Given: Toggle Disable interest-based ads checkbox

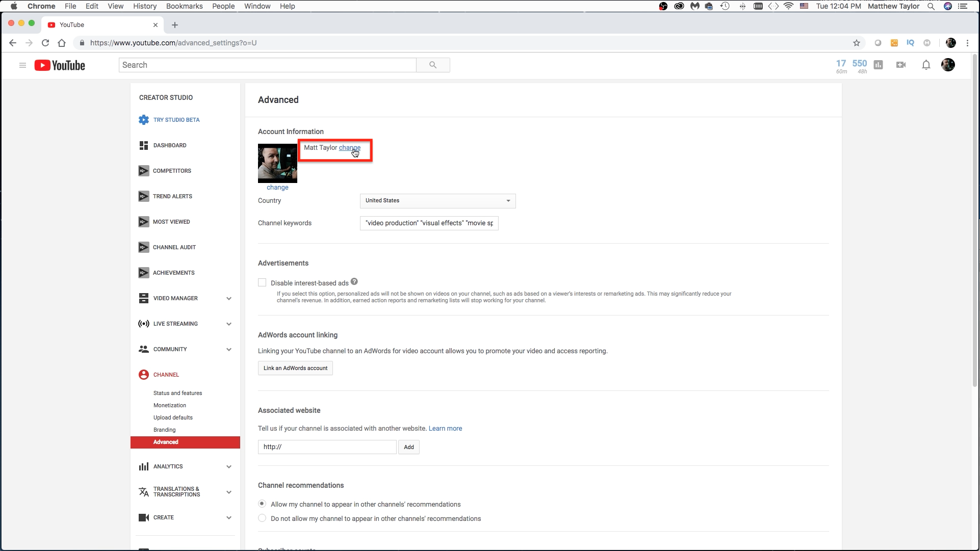Looking at the screenshot, I should point(262,282).
